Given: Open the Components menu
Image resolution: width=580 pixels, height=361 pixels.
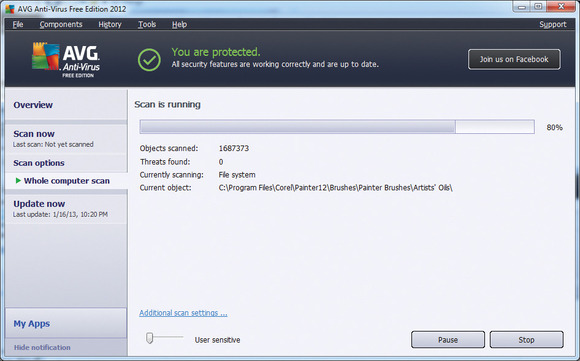Looking at the screenshot, I should (61, 24).
